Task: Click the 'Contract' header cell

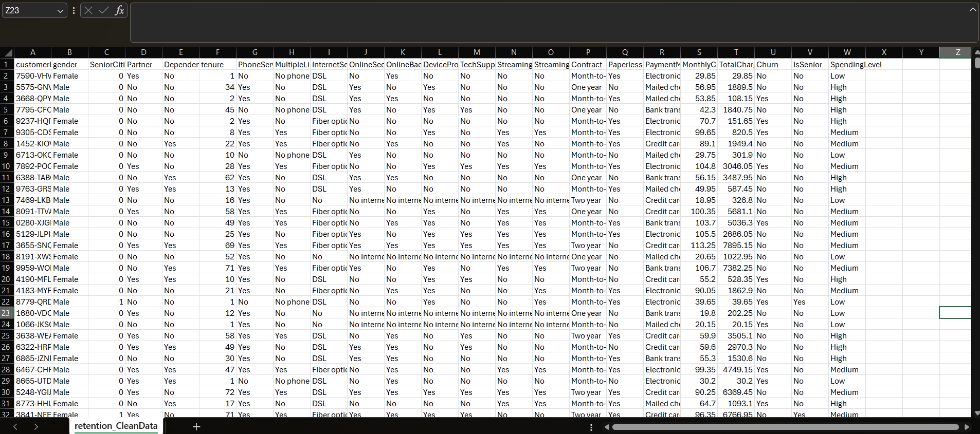Action: (x=588, y=65)
